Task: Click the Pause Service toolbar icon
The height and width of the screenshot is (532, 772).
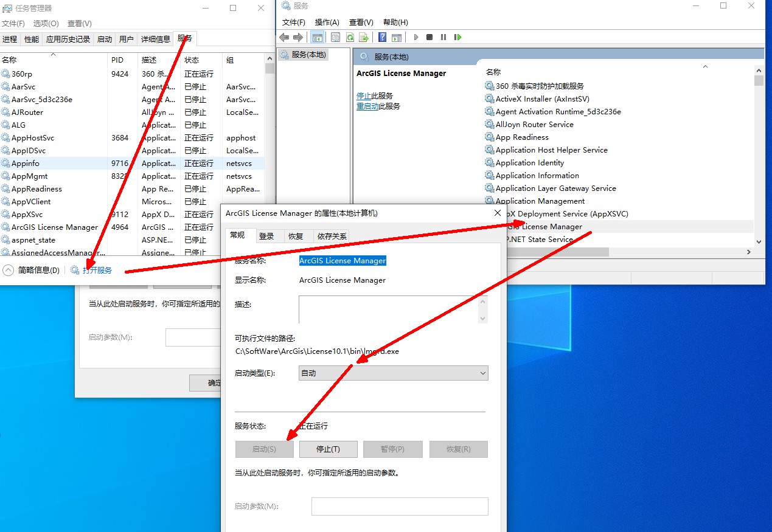Action: point(443,37)
